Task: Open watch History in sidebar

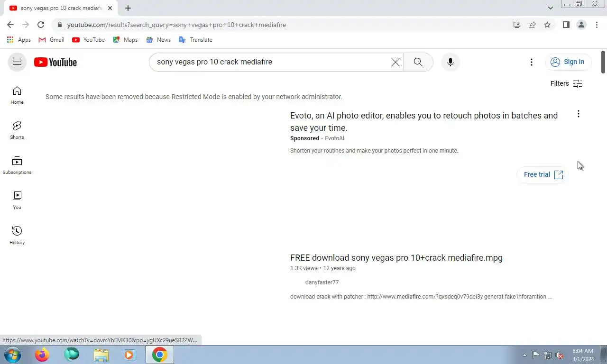Action: pos(17,236)
